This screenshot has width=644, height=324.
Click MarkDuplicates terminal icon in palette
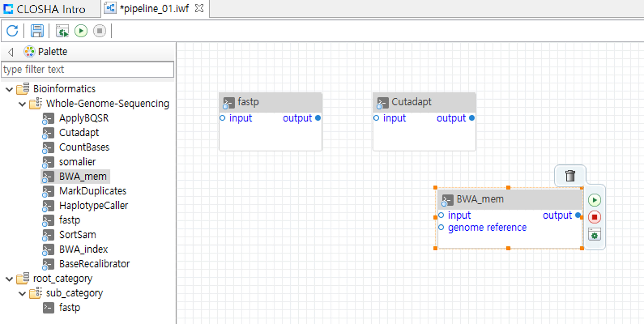point(48,192)
